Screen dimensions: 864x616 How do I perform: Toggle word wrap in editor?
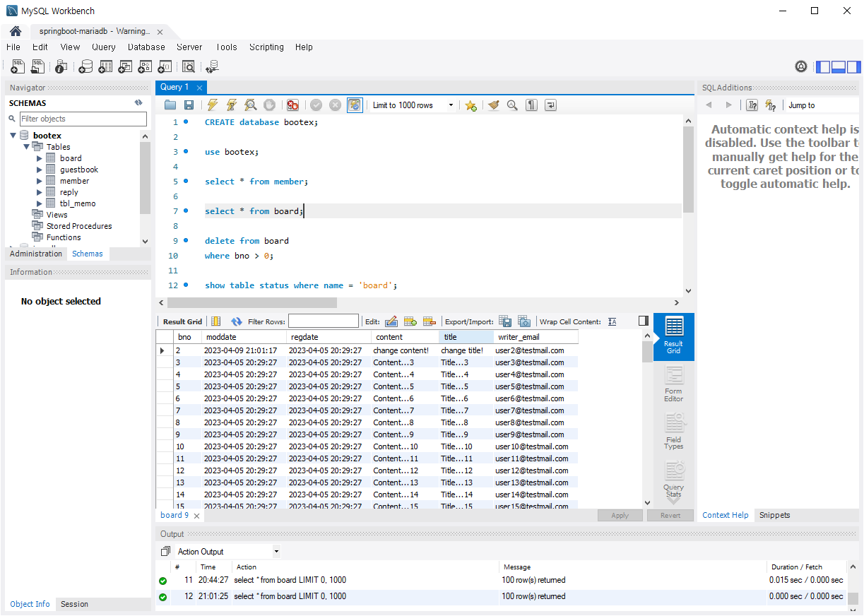(x=550, y=105)
